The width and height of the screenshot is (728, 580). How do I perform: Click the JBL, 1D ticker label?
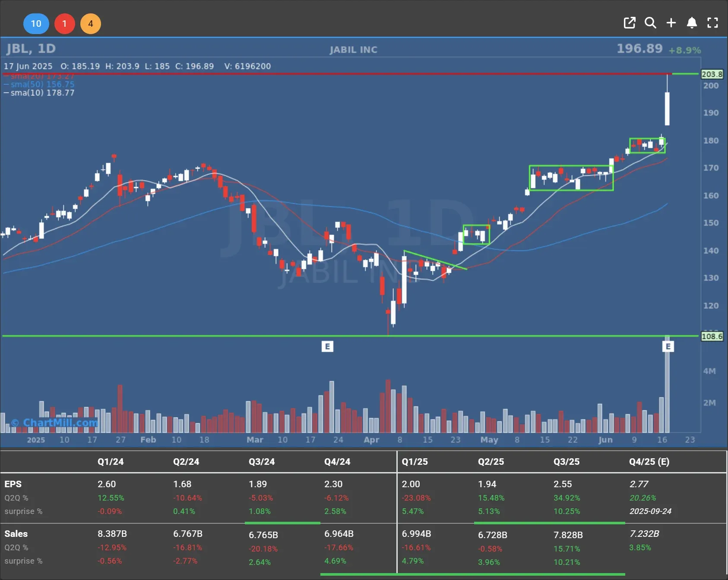[x=31, y=48]
